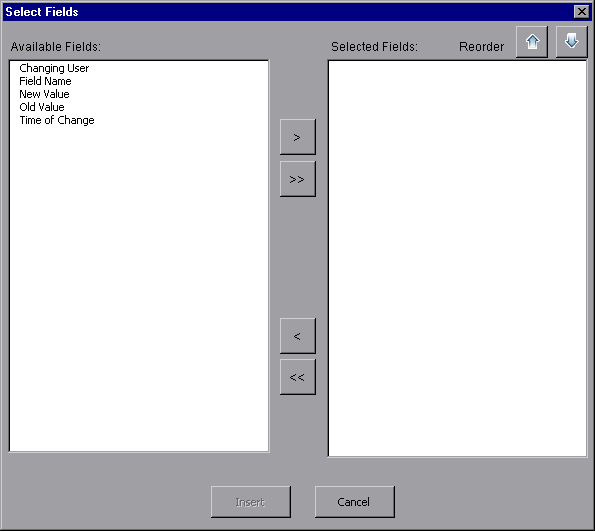Screen dimensions: 595x531
Task: Remove highlighted field with single left arrow
Action: [298, 336]
